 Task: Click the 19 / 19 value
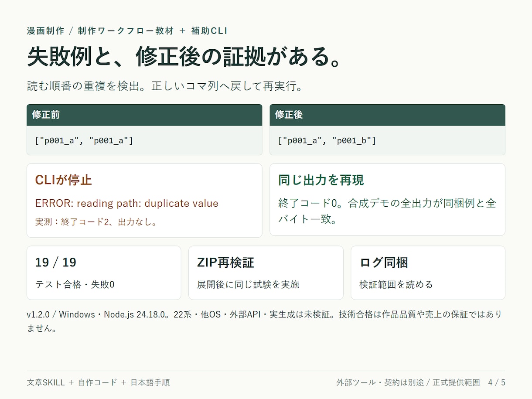coord(56,263)
